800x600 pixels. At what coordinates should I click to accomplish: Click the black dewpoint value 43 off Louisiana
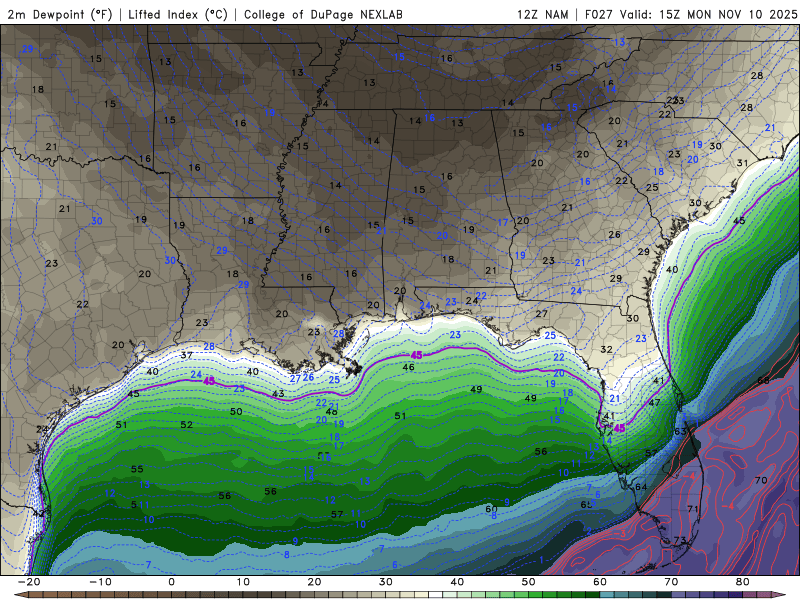[x=278, y=393]
